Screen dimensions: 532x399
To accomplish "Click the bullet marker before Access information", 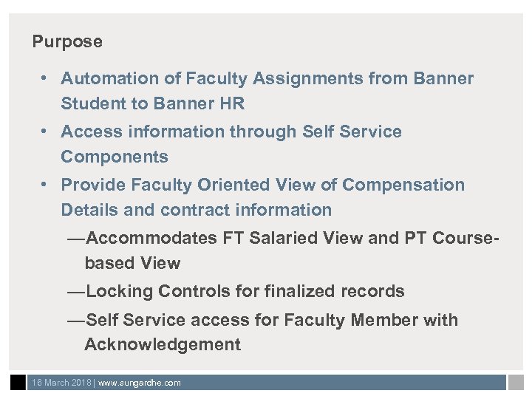I will (45, 132).
